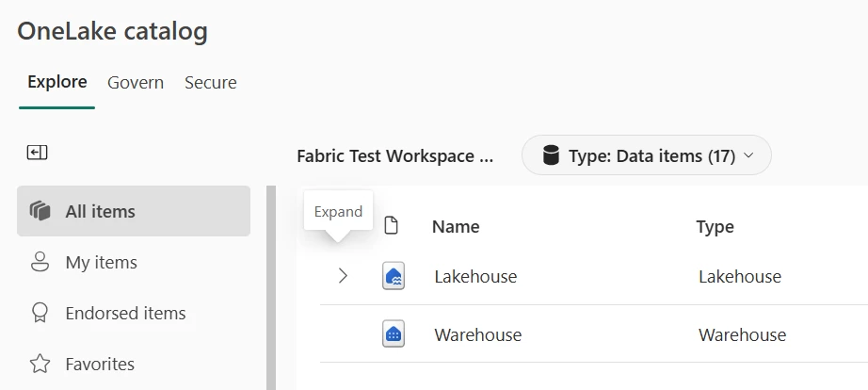Open the Lakehouse item name

tap(475, 276)
